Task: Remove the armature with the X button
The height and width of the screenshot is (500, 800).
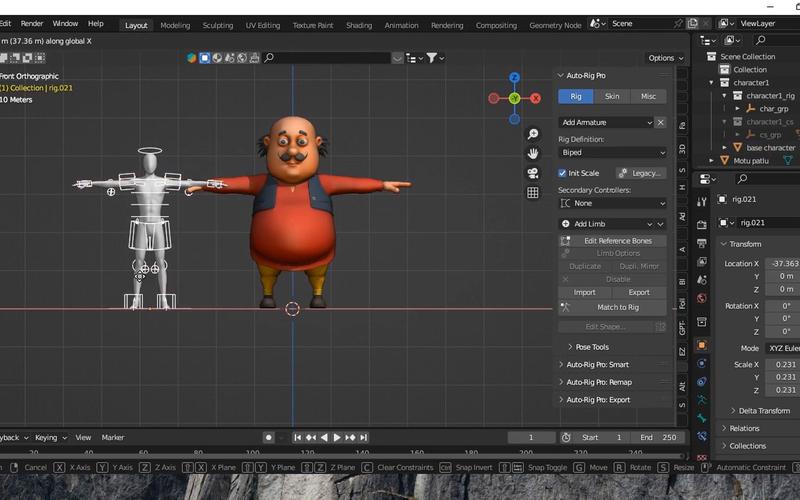Action: [x=660, y=122]
